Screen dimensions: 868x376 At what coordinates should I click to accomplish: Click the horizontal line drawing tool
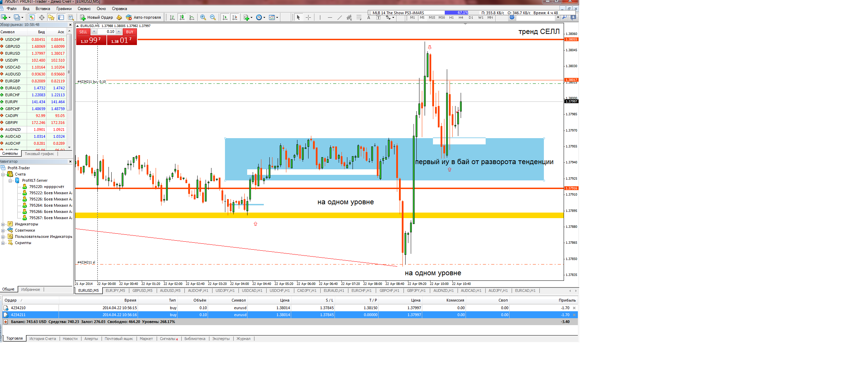coord(330,17)
